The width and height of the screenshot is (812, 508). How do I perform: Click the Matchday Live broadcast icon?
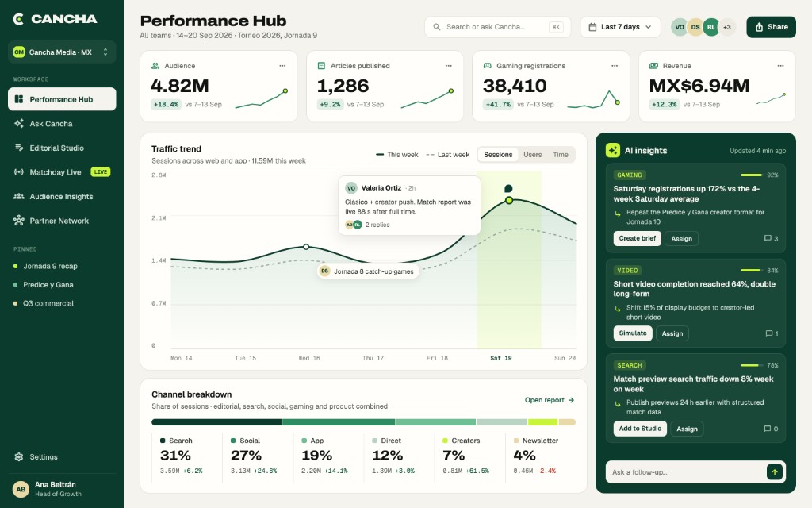tap(19, 172)
